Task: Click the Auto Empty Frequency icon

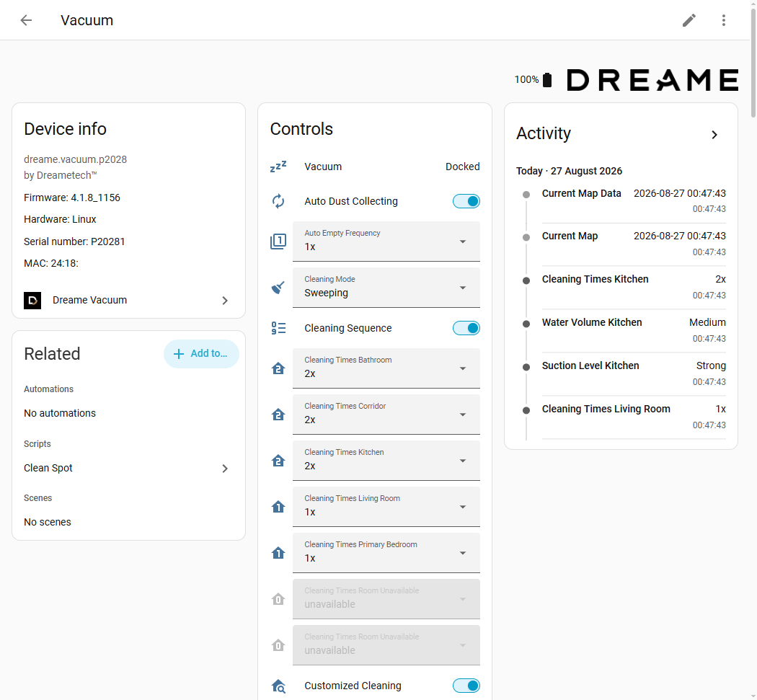Action: pos(278,242)
